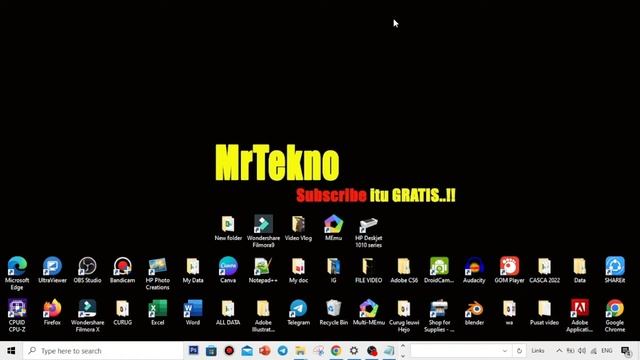640x360 pixels.
Task: Select the Data folder icon
Action: 580,270
